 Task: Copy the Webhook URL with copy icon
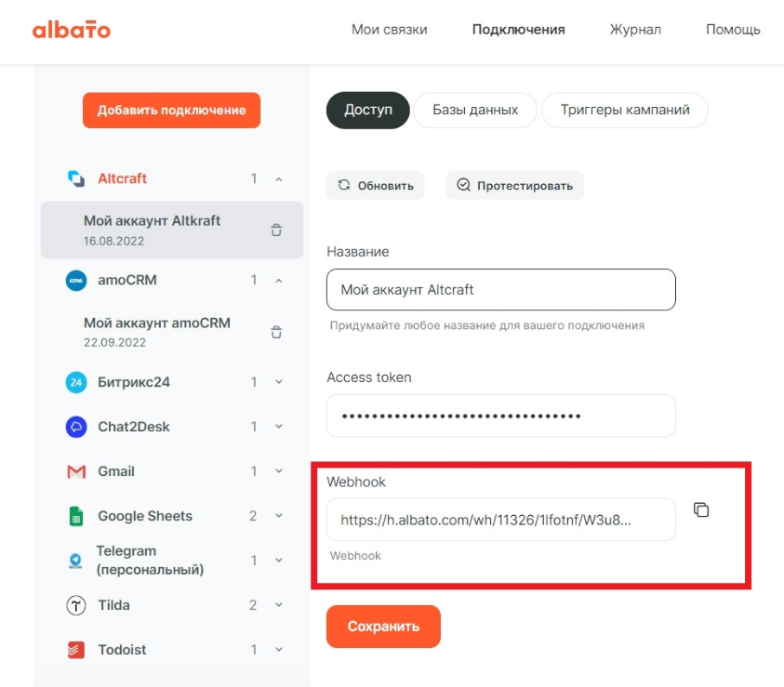point(701,509)
